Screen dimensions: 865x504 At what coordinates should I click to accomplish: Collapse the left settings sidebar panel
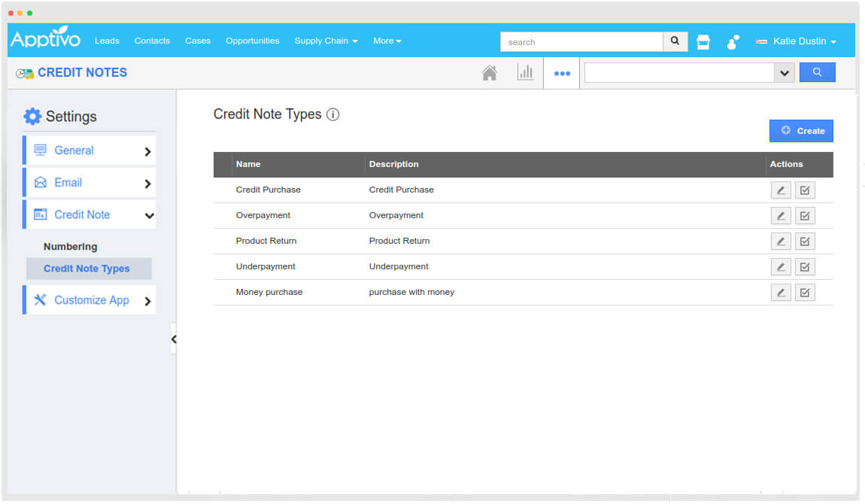pyautogui.click(x=174, y=339)
